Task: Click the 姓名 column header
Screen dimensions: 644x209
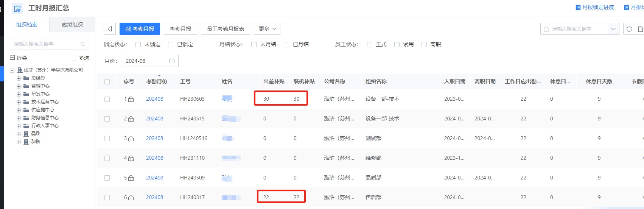Action: coord(227,81)
